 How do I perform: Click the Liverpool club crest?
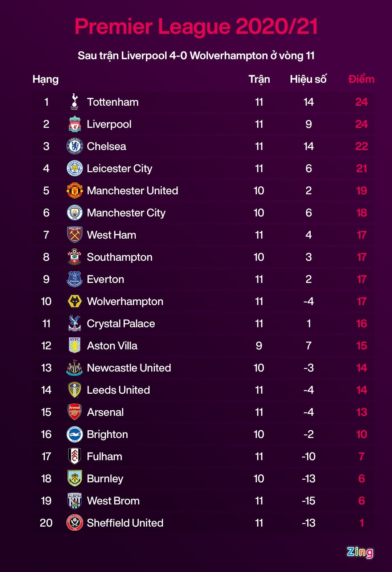pyautogui.click(x=75, y=124)
